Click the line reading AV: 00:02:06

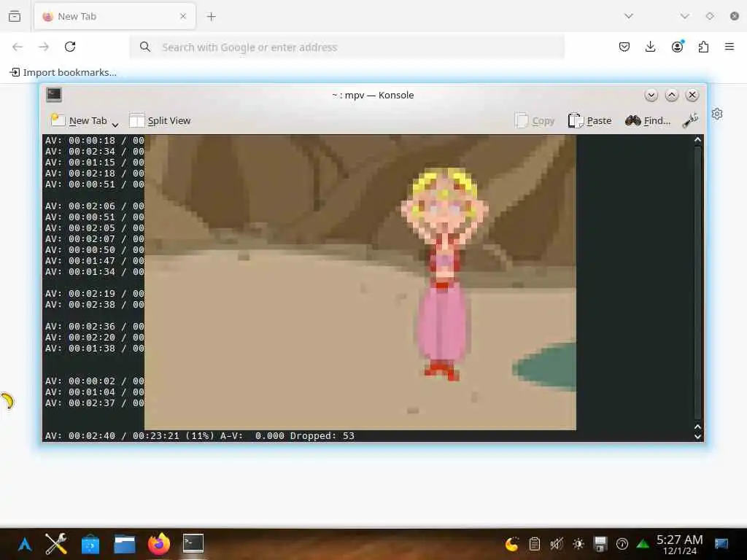pyautogui.click(x=94, y=206)
